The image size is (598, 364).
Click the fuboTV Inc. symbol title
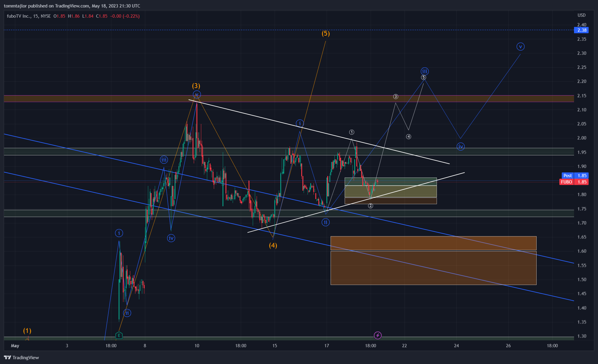click(x=19, y=16)
